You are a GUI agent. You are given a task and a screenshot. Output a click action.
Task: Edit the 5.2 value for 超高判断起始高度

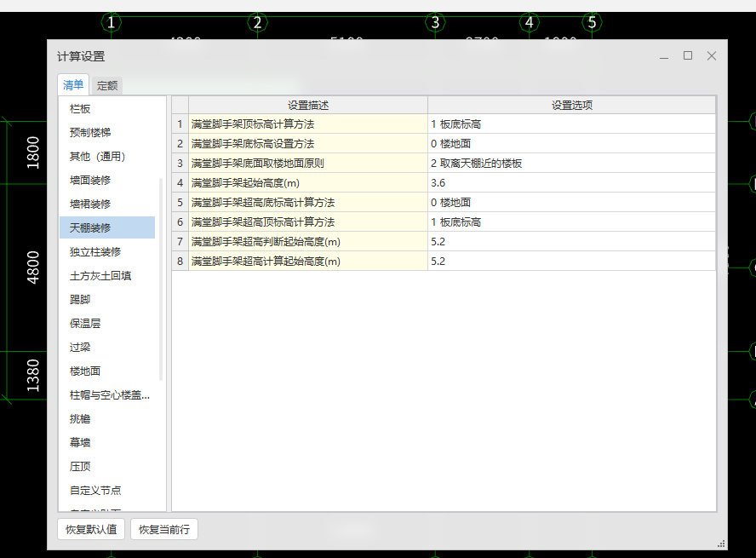click(x=571, y=242)
